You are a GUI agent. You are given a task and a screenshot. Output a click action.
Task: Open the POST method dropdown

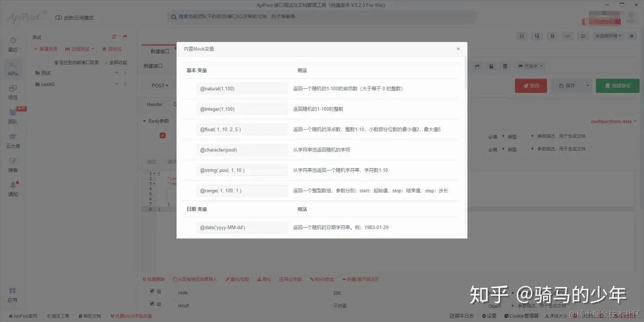pyautogui.click(x=160, y=86)
